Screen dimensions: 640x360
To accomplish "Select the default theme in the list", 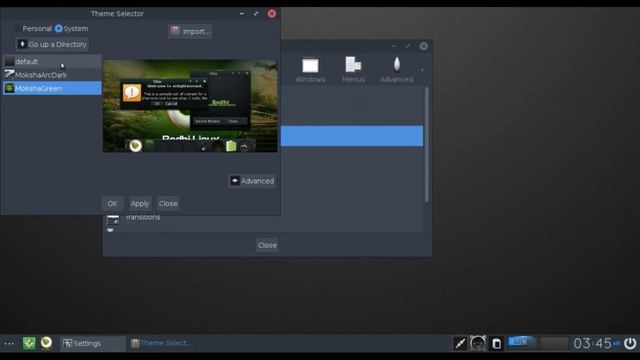I will click(52, 62).
